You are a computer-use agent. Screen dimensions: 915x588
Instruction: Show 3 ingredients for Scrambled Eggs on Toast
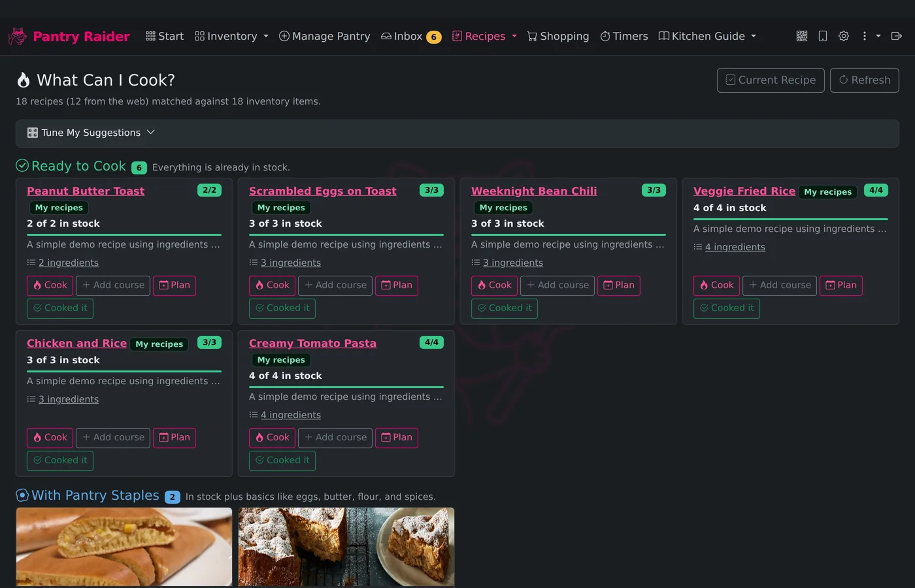[291, 263]
